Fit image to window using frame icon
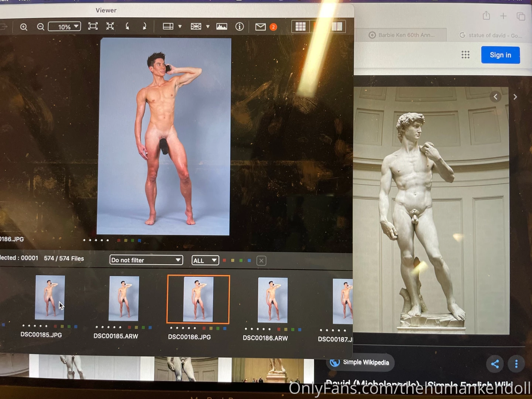Screen dimensions: 532x399 (93, 26)
